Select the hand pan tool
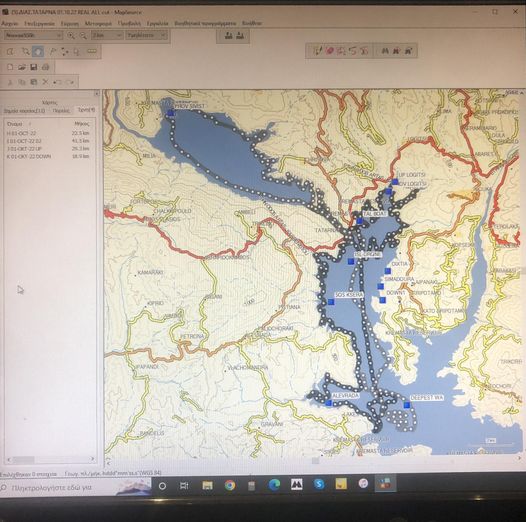526x522 pixels. (x=38, y=52)
